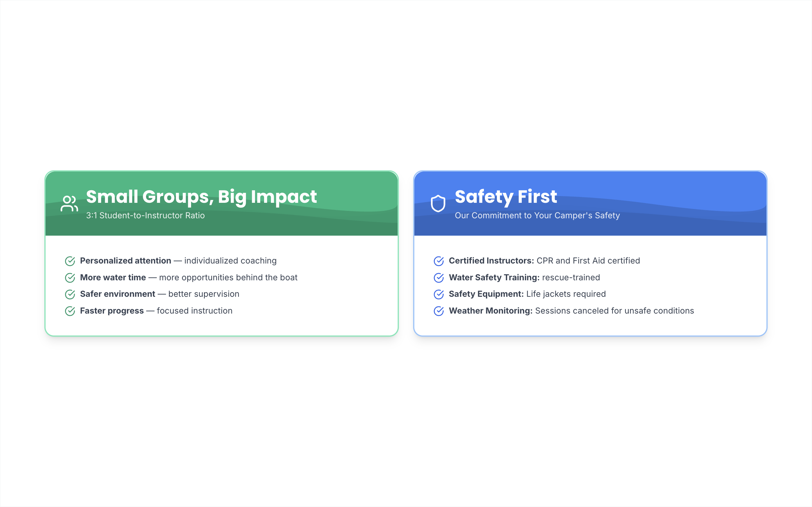
Task: Click the checkmark icon beside Personalized attention
Action: coord(70,261)
